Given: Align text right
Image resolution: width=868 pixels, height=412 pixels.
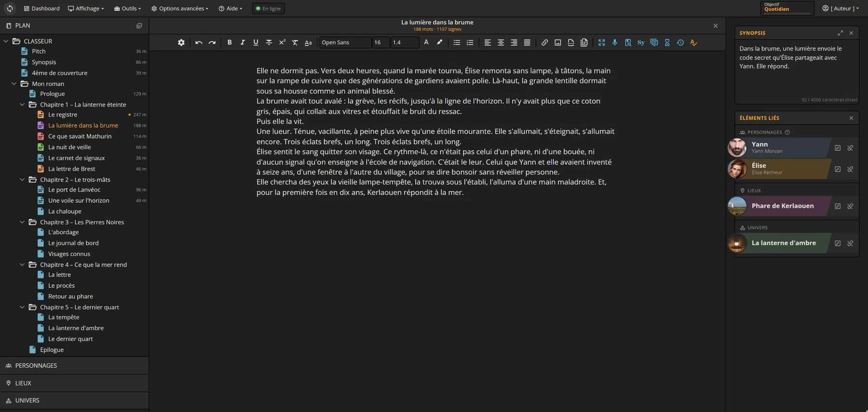Looking at the screenshot, I should click(x=514, y=42).
